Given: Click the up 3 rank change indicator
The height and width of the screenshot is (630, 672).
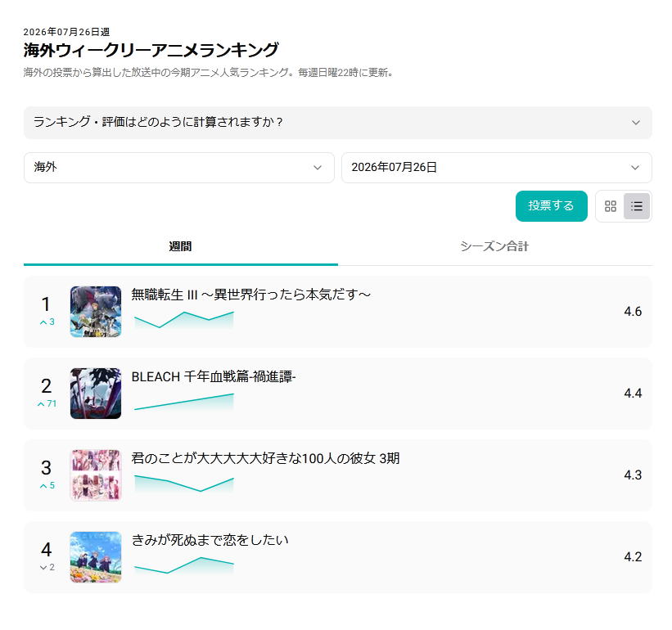Looking at the screenshot, I should (47, 322).
